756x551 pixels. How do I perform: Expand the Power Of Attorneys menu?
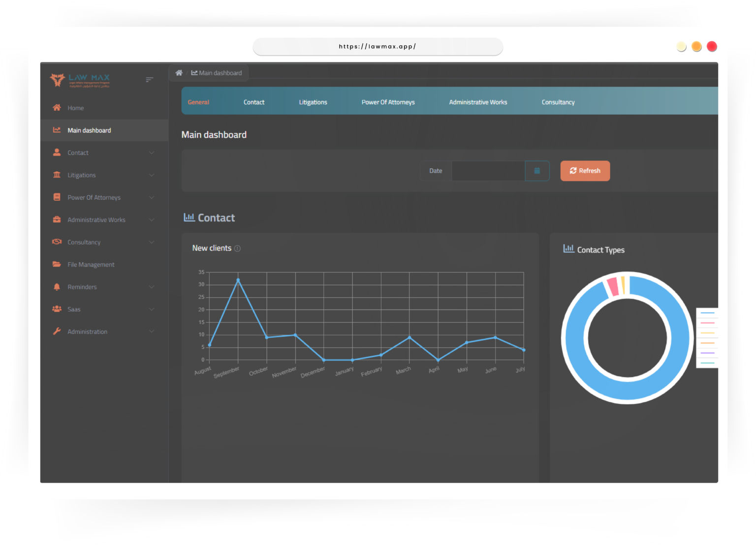point(152,197)
